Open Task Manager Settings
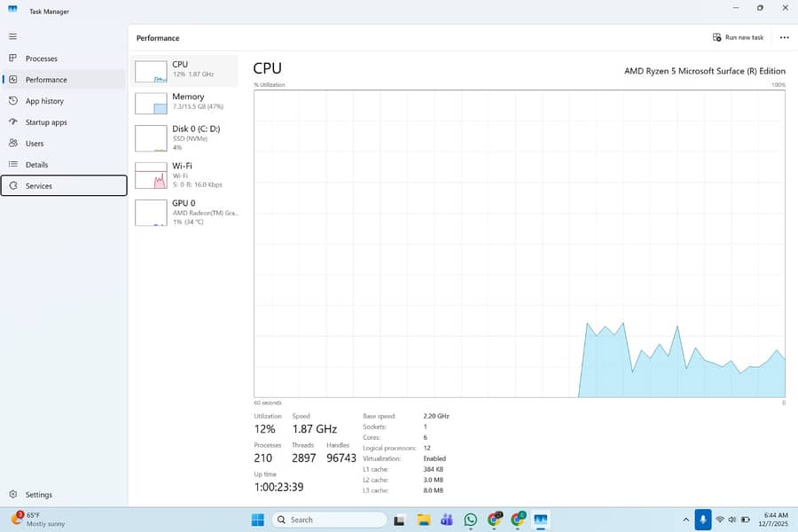 [x=38, y=495]
